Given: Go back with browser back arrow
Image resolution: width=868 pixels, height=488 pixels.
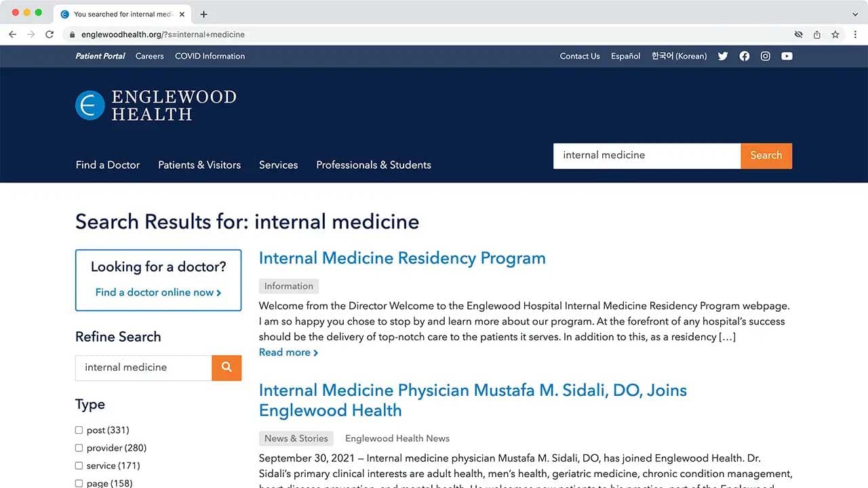Looking at the screenshot, I should point(12,35).
